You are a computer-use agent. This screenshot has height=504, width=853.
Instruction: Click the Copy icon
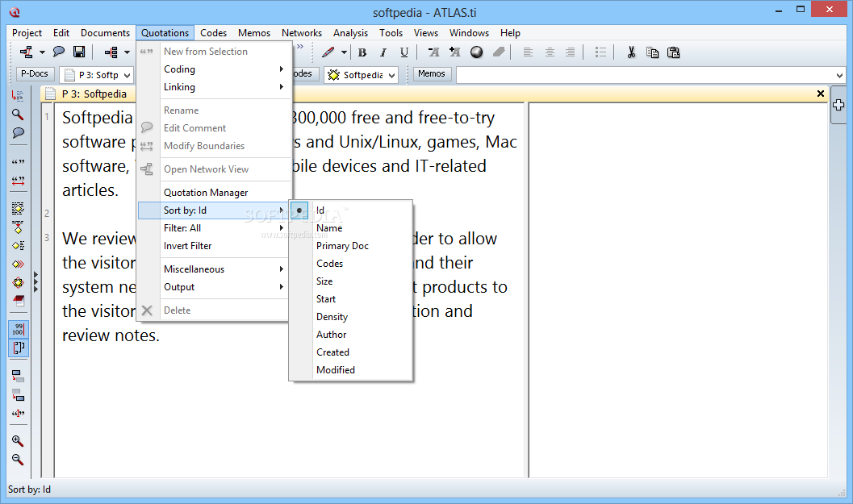coord(652,52)
